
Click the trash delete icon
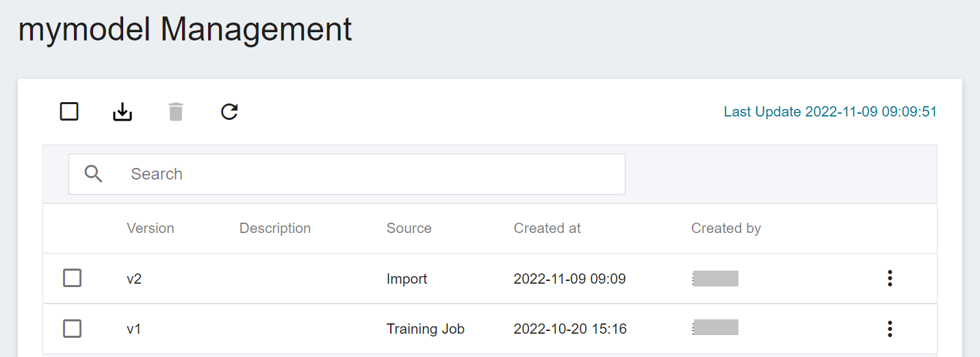click(x=176, y=112)
